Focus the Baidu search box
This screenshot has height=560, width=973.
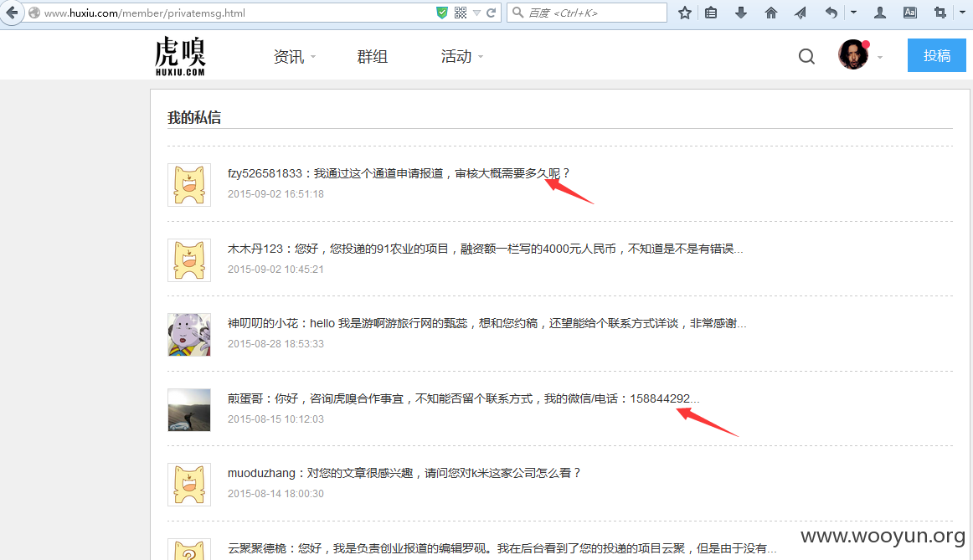[x=587, y=13]
